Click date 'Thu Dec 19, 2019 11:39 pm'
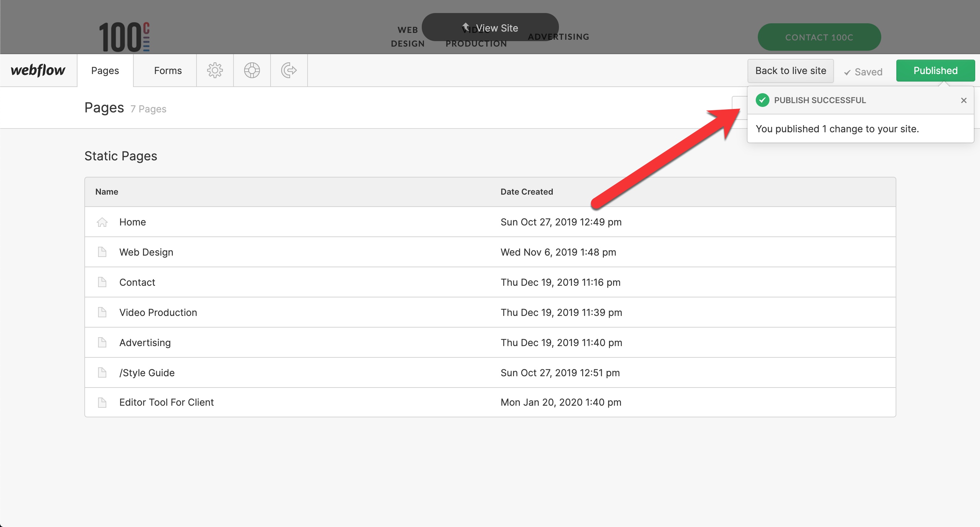Image resolution: width=980 pixels, height=527 pixels. pyautogui.click(x=561, y=312)
